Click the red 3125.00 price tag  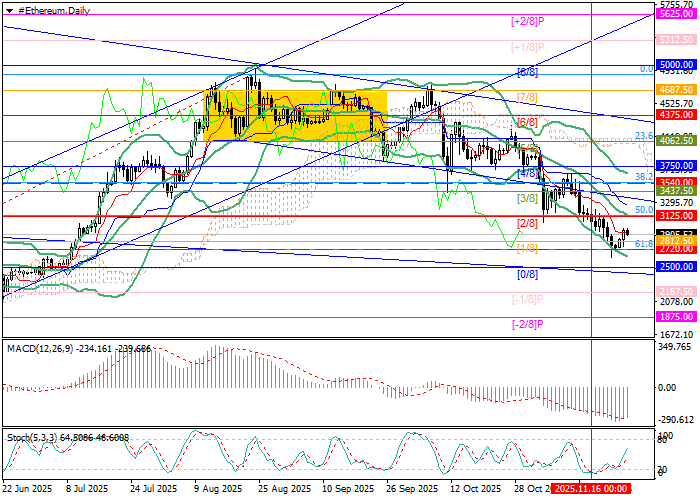pos(677,216)
